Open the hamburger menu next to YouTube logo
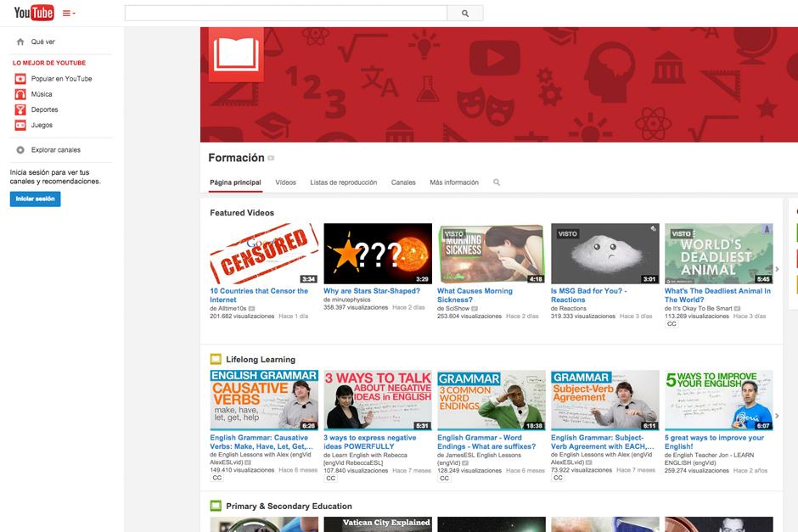798x532 pixels. pyautogui.click(x=65, y=13)
